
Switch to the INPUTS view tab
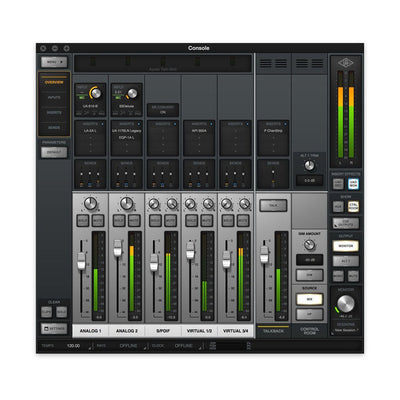tap(54, 97)
